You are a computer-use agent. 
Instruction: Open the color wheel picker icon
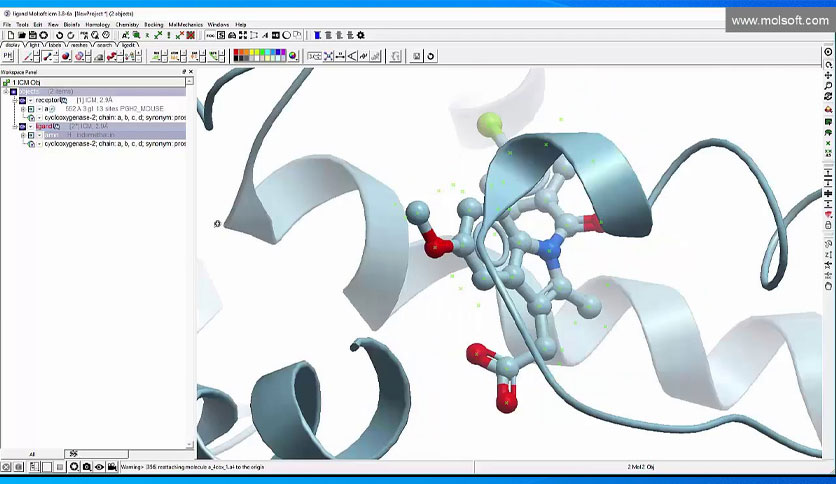[293, 55]
